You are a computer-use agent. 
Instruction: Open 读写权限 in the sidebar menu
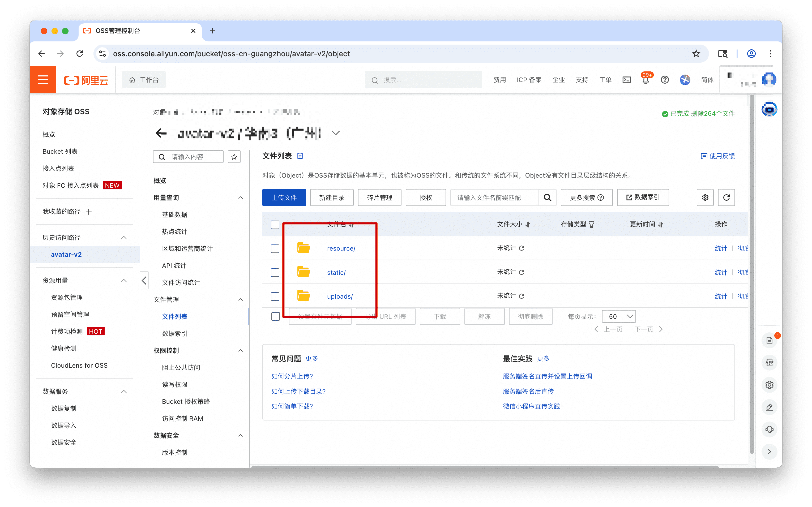click(x=174, y=384)
